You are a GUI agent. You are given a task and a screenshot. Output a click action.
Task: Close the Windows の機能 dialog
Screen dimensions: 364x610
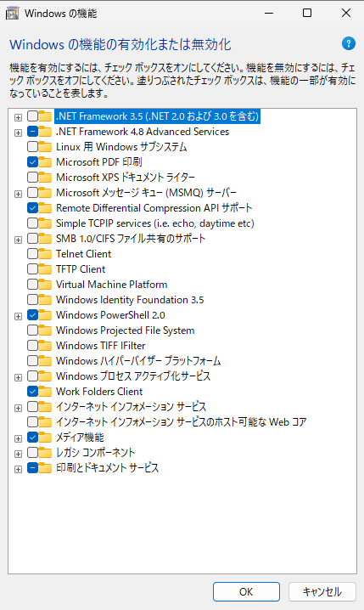(x=345, y=14)
